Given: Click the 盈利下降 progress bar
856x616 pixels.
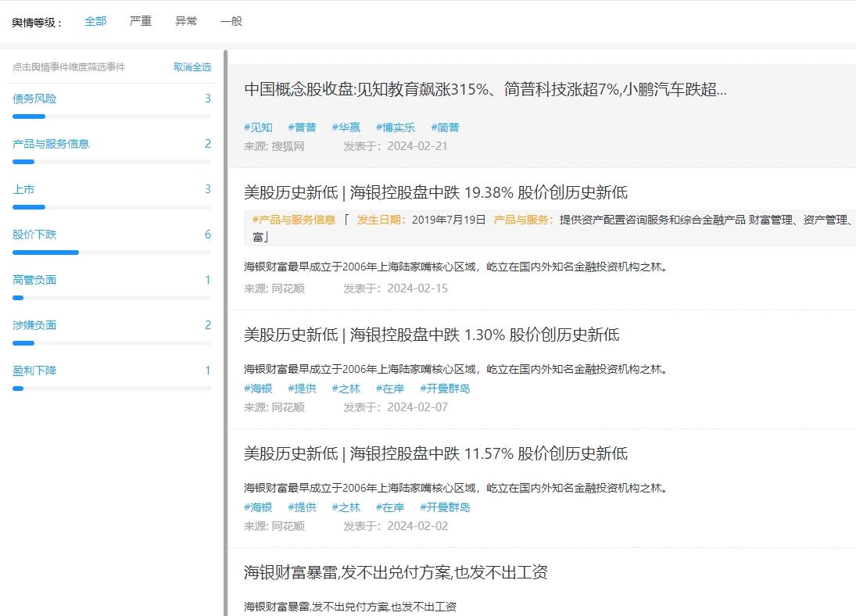Looking at the screenshot, I should click(111, 389).
